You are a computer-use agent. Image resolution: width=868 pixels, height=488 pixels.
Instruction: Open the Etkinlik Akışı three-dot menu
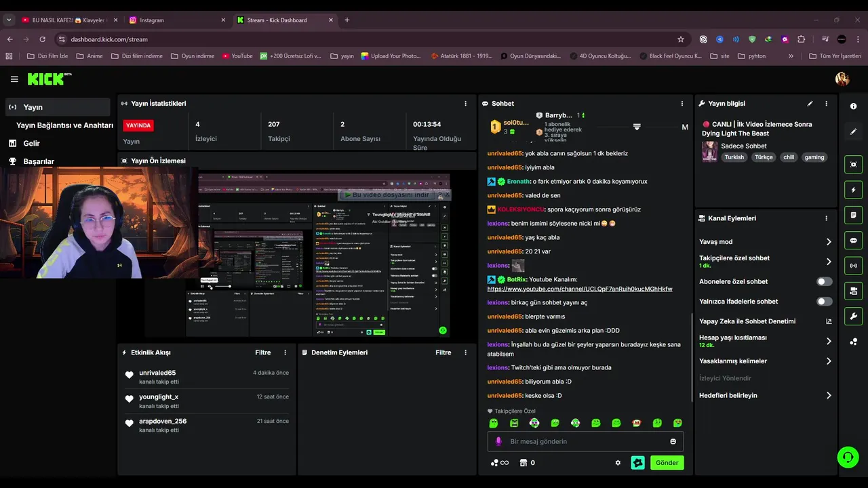(x=285, y=352)
